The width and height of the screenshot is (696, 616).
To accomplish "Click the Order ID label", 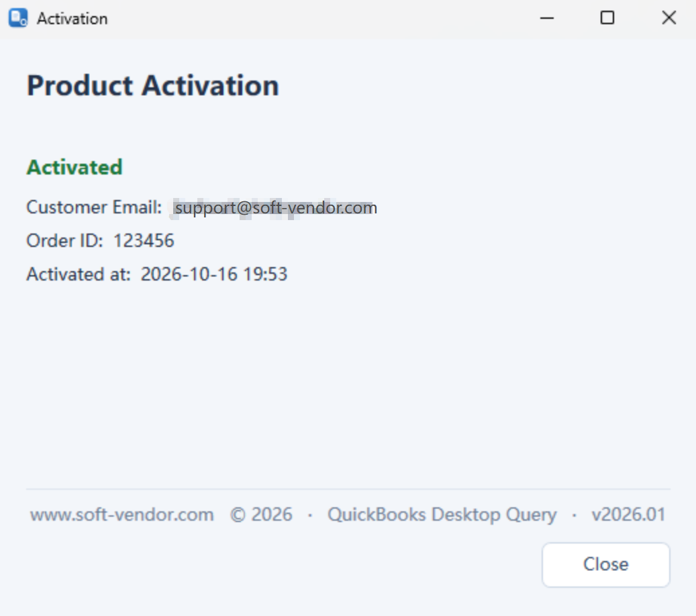I will (65, 240).
